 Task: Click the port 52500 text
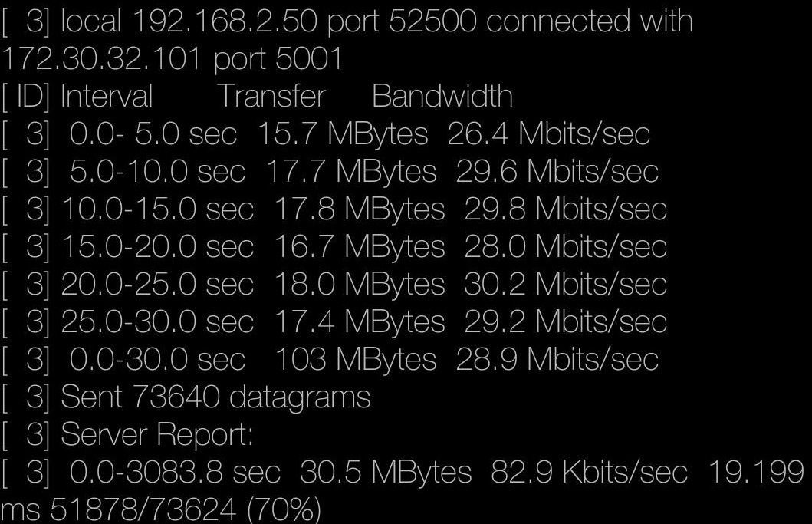coord(402,21)
